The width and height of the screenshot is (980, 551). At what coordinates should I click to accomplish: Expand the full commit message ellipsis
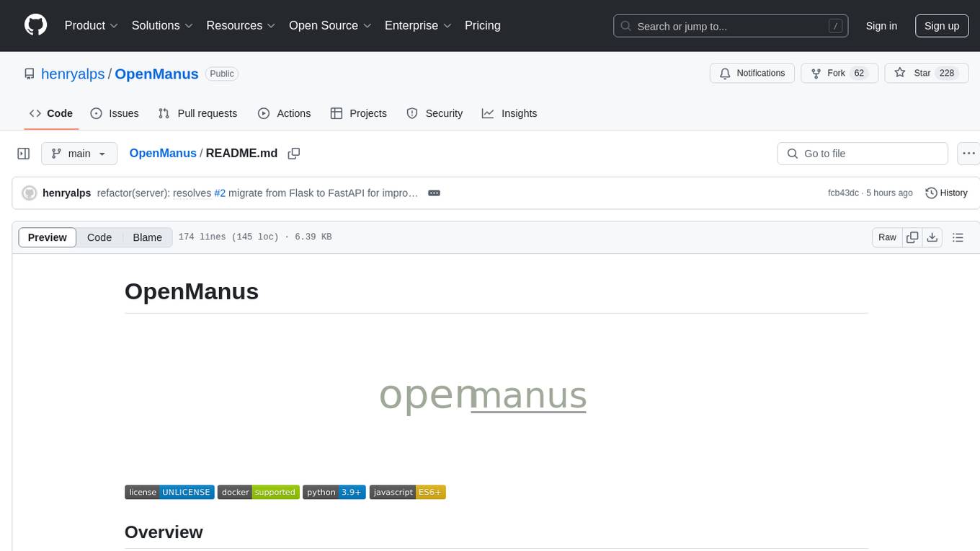(434, 193)
